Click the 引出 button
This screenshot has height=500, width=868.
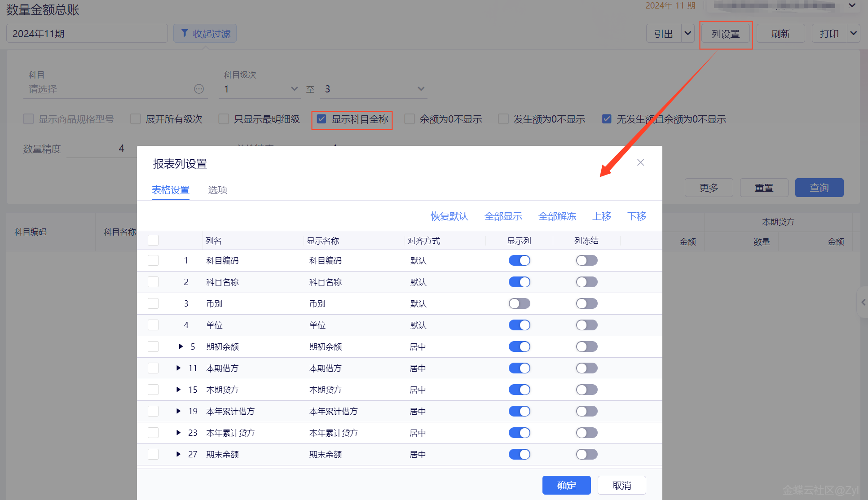664,34
